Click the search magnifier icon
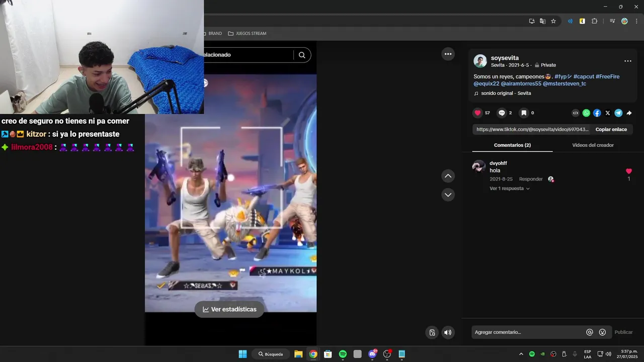Image resolution: width=644 pixels, height=362 pixels. point(302,55)
